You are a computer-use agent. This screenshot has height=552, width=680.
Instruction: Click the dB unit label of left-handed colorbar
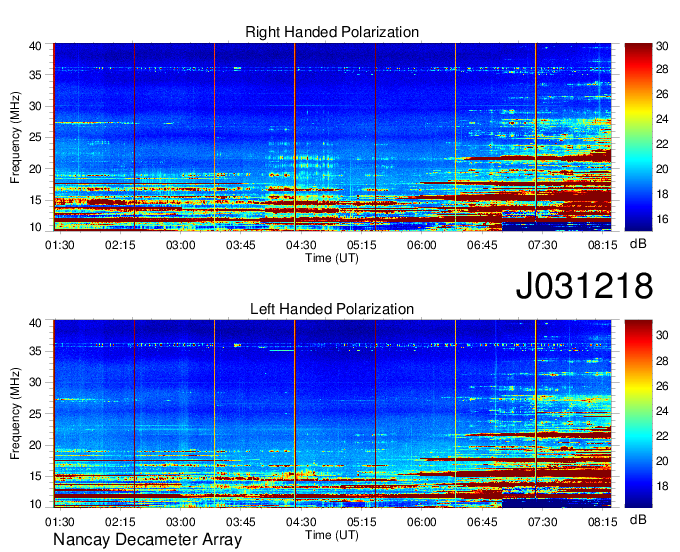tap(638, 520)
